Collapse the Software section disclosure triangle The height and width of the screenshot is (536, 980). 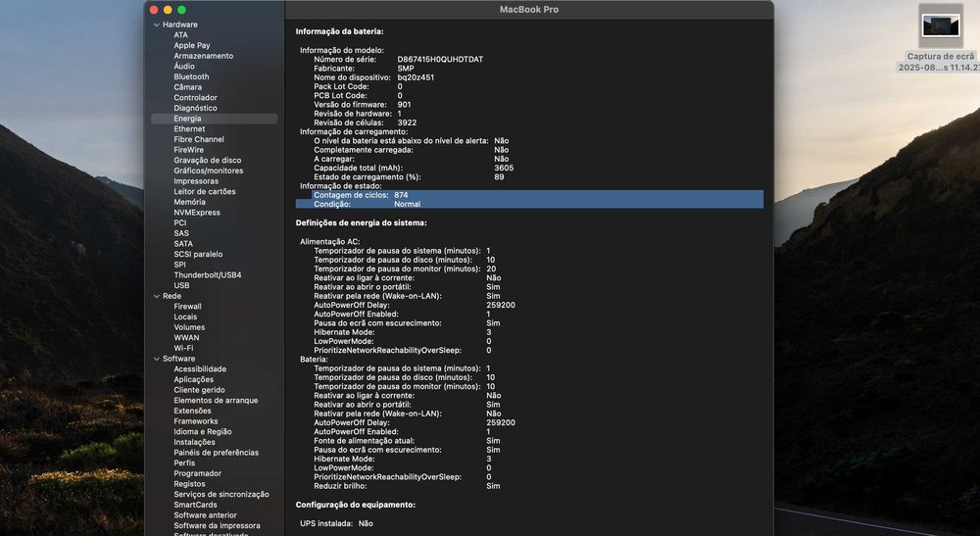click(156, 359)
